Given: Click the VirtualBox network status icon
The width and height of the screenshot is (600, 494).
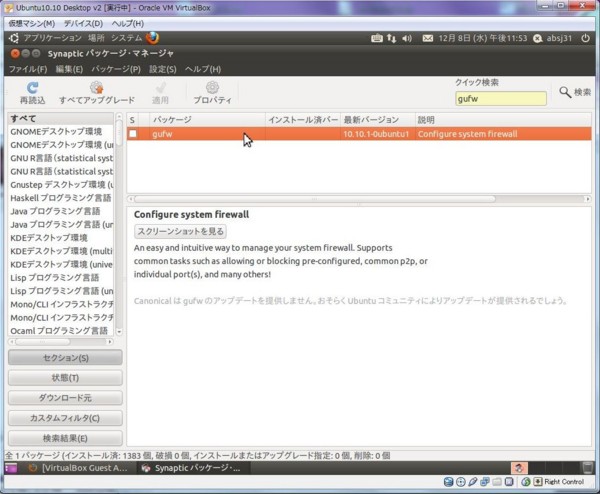Looking at the screenshot, I should pyautogui.click(x=485, y=482).
